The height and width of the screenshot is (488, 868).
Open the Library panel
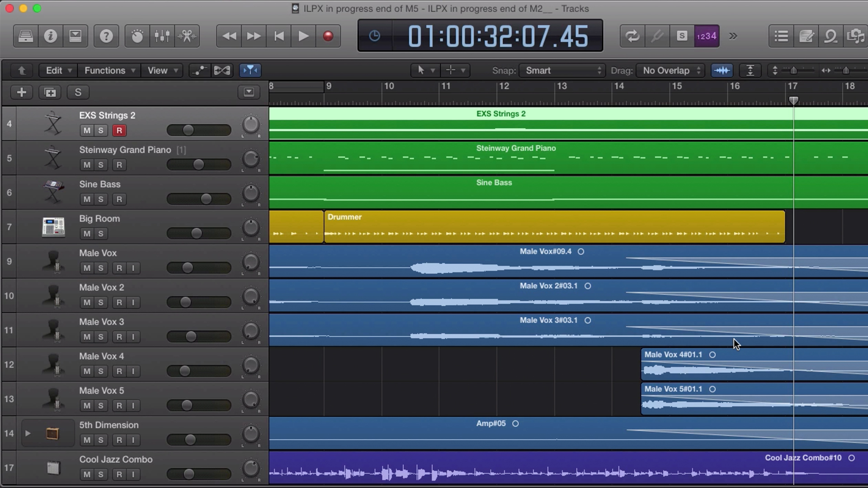tap(25, 36)
